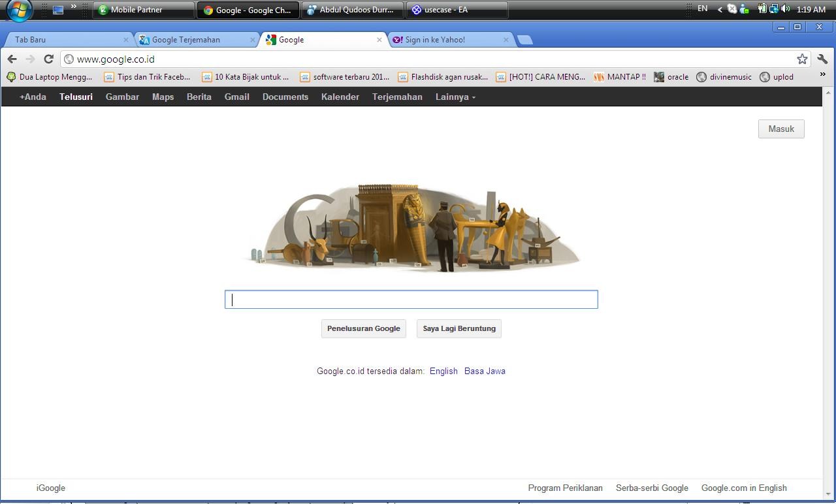The height and width of the screenshot is (504, 836).
Task: Open volume speaker tray icon
Action: (785, 9)
